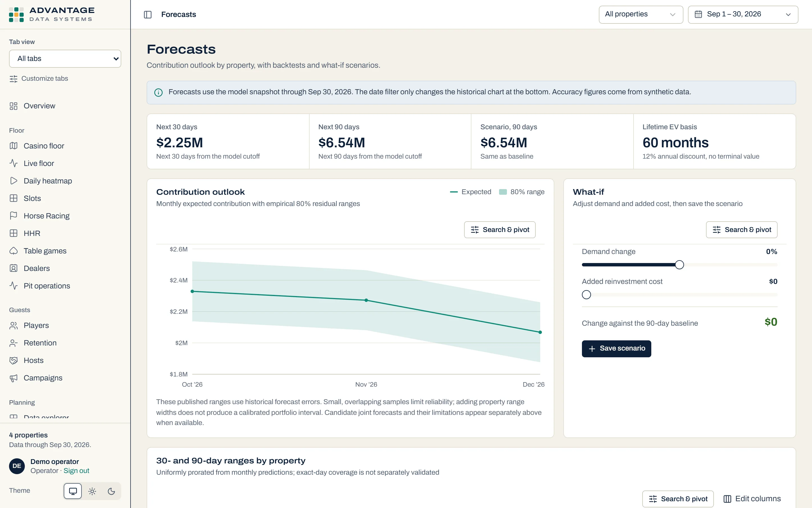This screenshot has height=508, width=812.
Task: Click the Advantage Data Systems logo
Action: click(52, 14)
